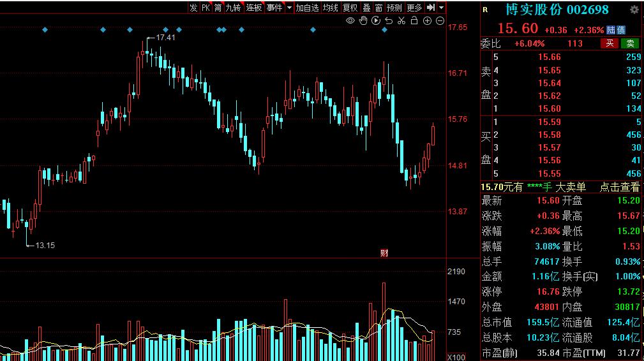Zoom in chart with plus icon

[x=427, y=20]
